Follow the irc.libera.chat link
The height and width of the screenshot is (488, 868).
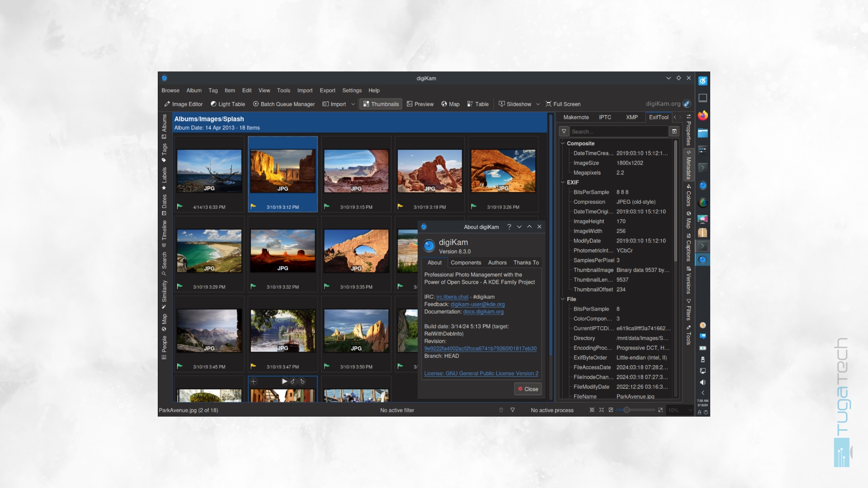click(452, 297)
